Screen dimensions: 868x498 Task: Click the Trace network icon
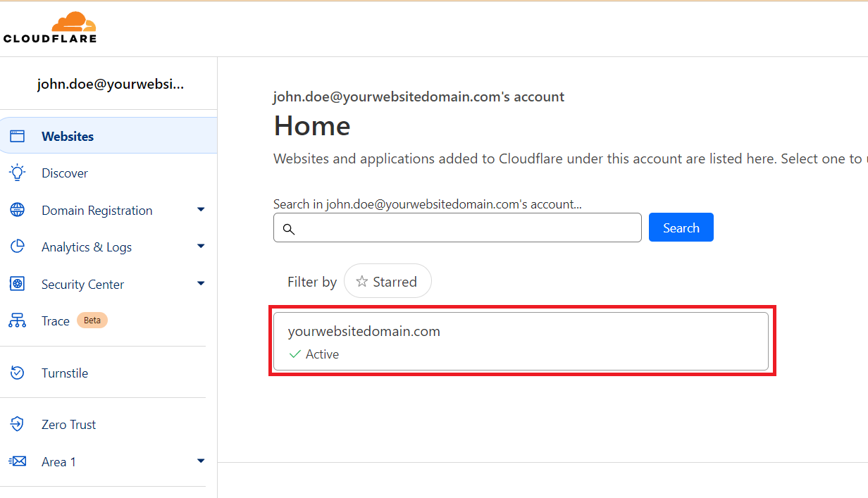click(x=17, y=321)
